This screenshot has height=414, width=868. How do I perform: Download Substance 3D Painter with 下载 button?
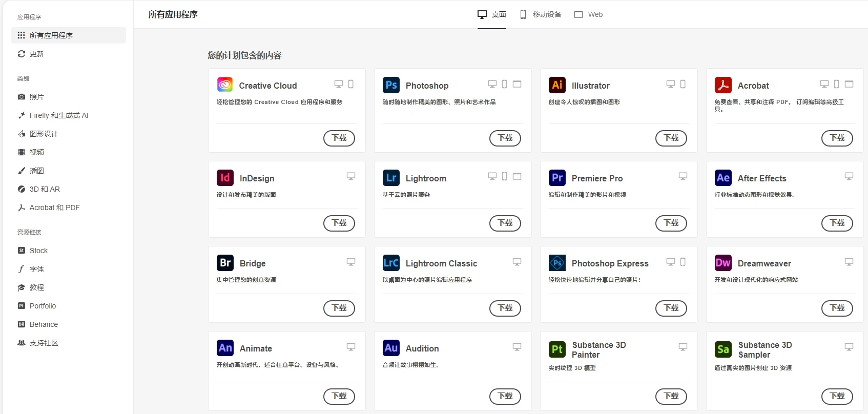click(671, 396)
